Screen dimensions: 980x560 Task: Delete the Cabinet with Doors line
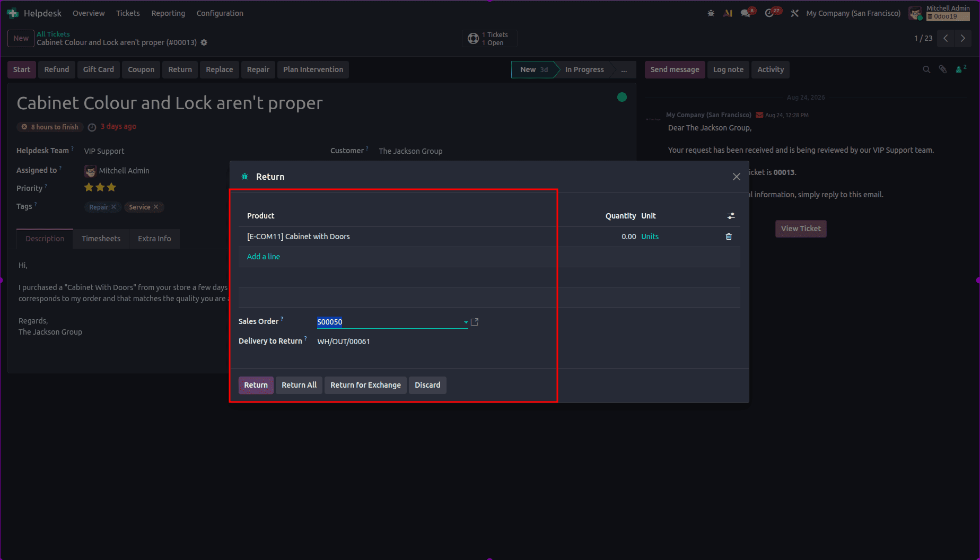(x=729, y=237)
